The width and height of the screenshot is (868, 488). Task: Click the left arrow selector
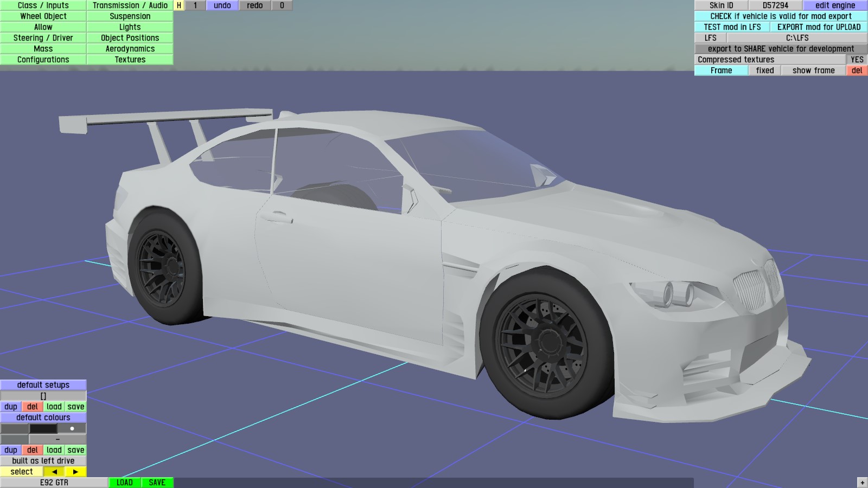click(54, 472)
